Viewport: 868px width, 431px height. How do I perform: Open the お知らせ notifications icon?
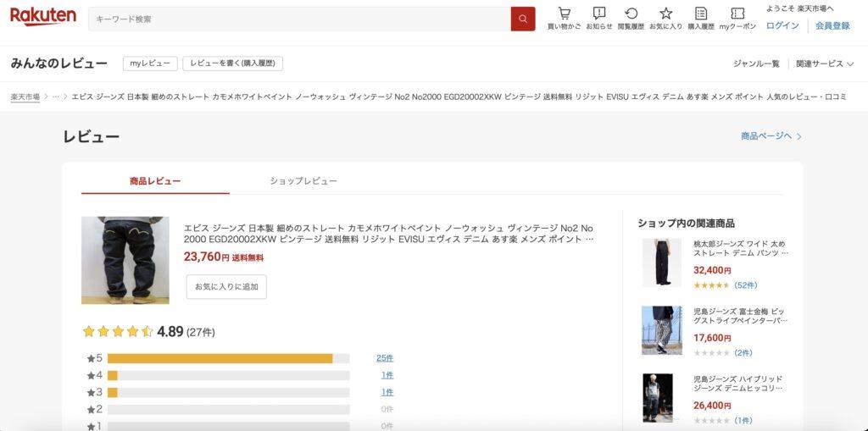(599, 14)
